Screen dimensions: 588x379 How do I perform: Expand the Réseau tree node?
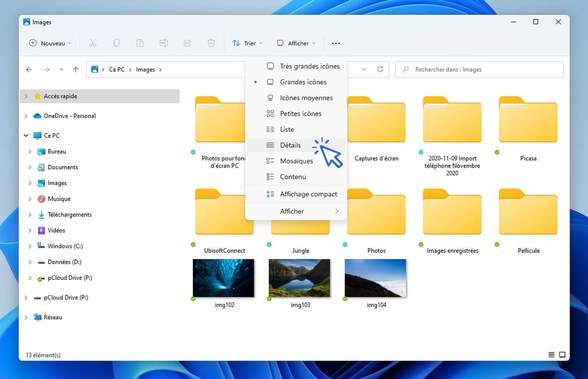coord(26,317)
